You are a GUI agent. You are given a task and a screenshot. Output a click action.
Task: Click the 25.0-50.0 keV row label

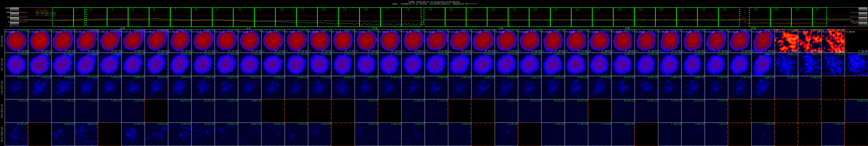tap(2, 111)
